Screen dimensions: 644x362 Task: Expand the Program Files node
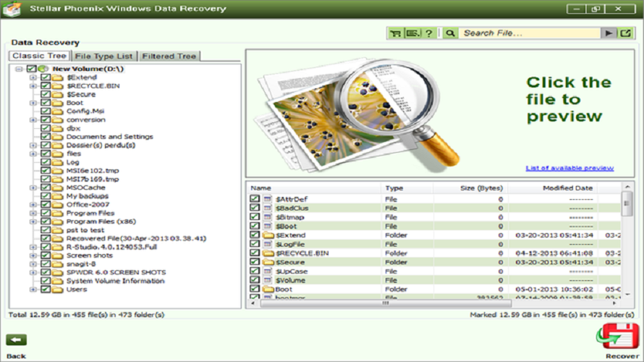[33, 214]
